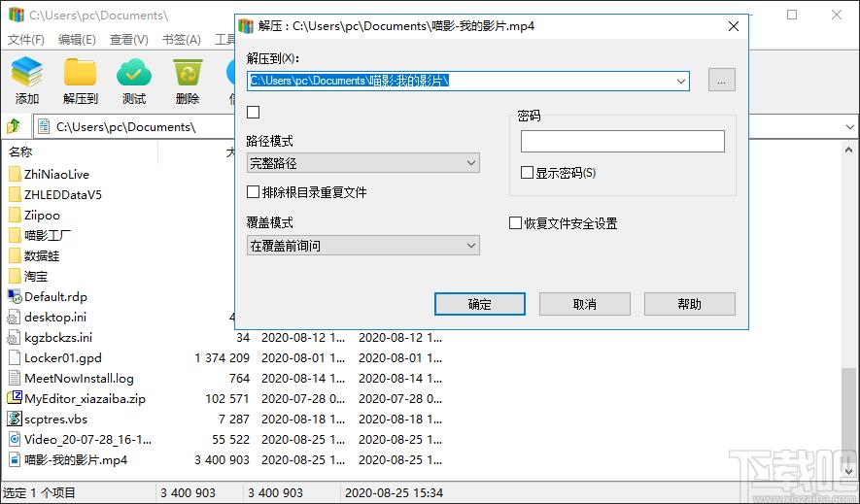Open the extract path 解压到 dropdown arrow
The width and height of the screenshot is (860, 504).
680,81
